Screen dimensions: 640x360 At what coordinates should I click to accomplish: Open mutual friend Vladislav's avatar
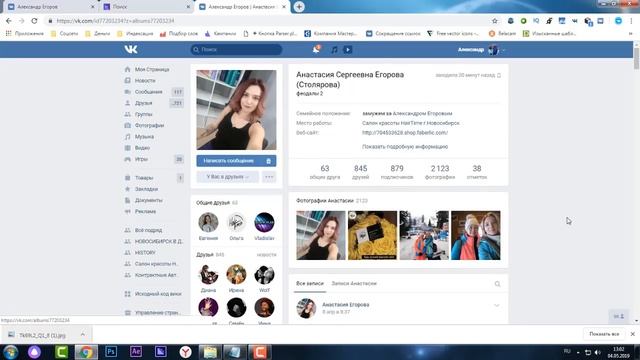tap(264, 222)
